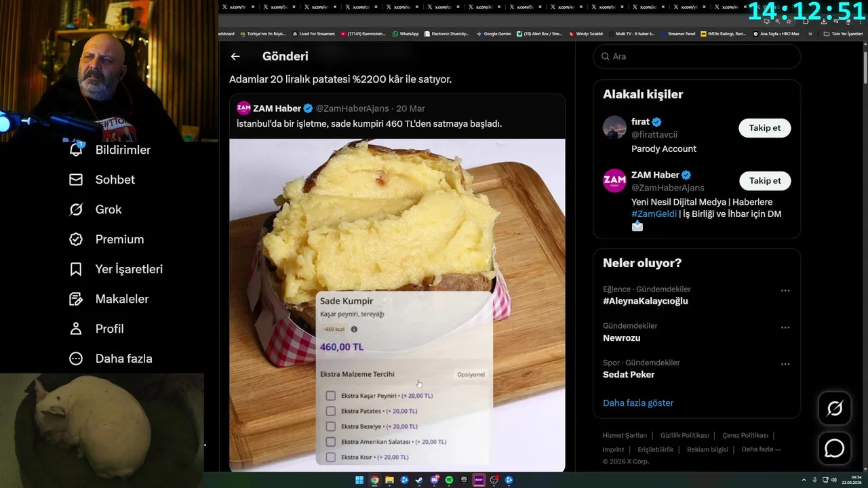Screen dimensions: 868x488
Task: Open Electronic Diversity bookmark
Action: click(x=446, y=33)
